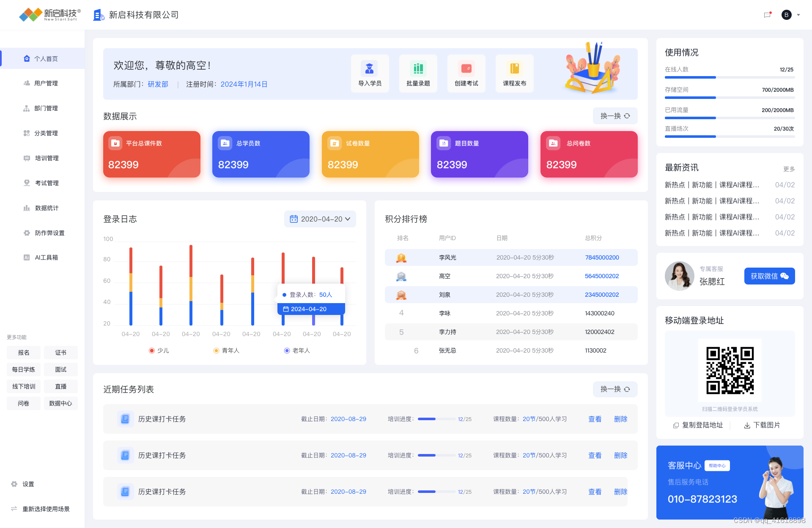Select 考试管理 sidebar menu item
This screenshot has height=528, width=812.
47,183
